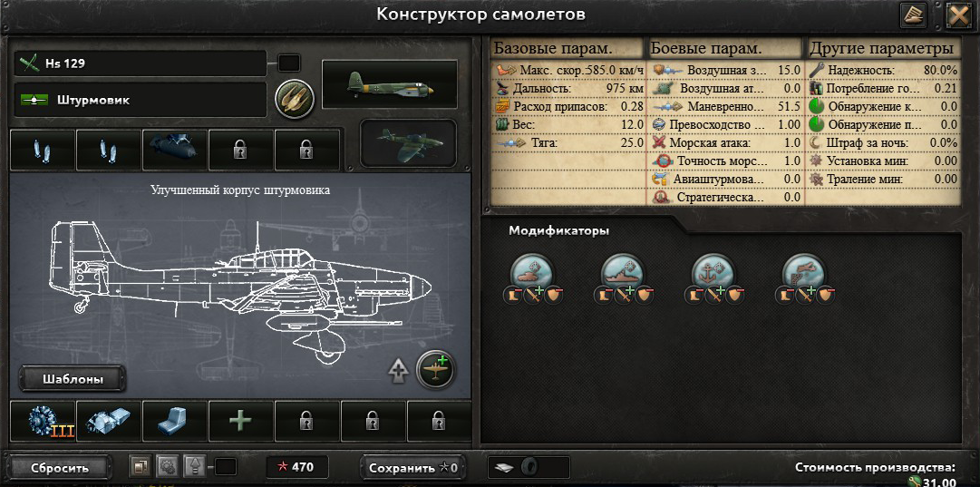This screenshot has width=980, height=487.
Task: Toggle the gear auto-design button
Action: (167, 466)
